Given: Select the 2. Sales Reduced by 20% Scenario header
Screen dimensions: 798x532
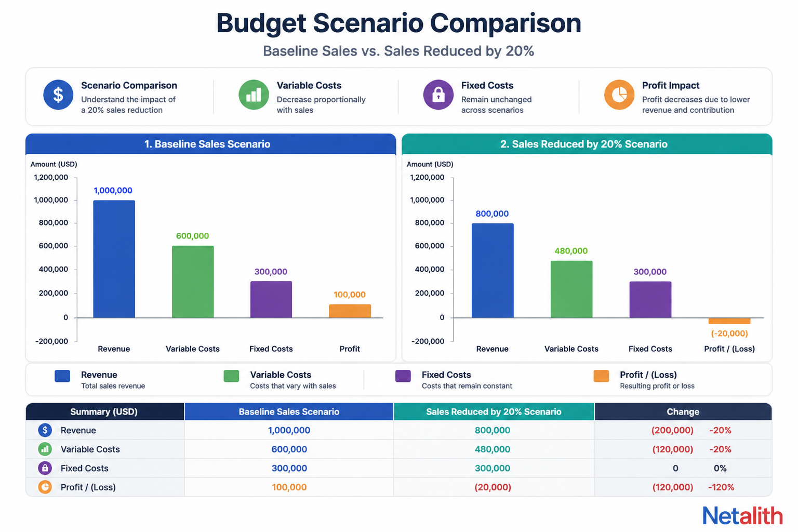Looking at the screenshot, I should (587, 144).
